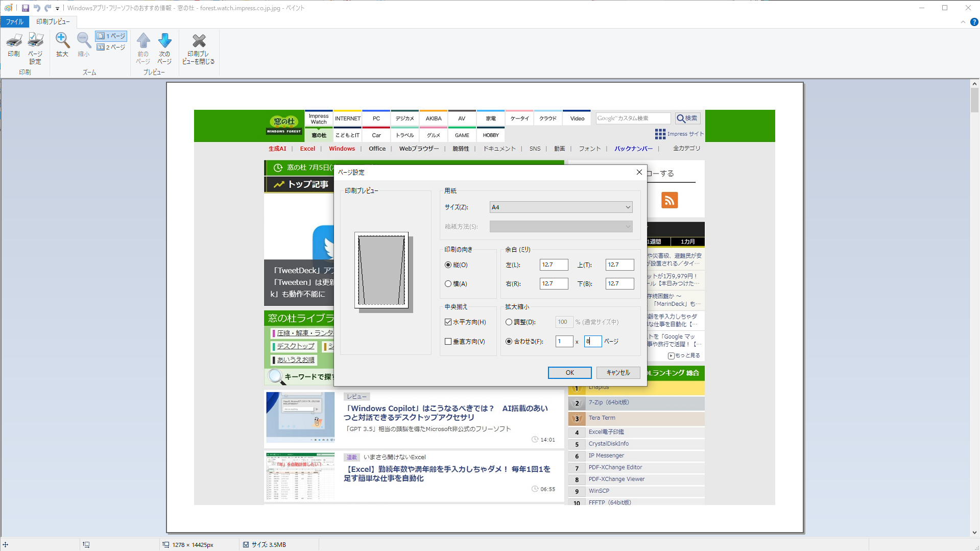Select the 縦(O) portrait orientation radio

448,265
